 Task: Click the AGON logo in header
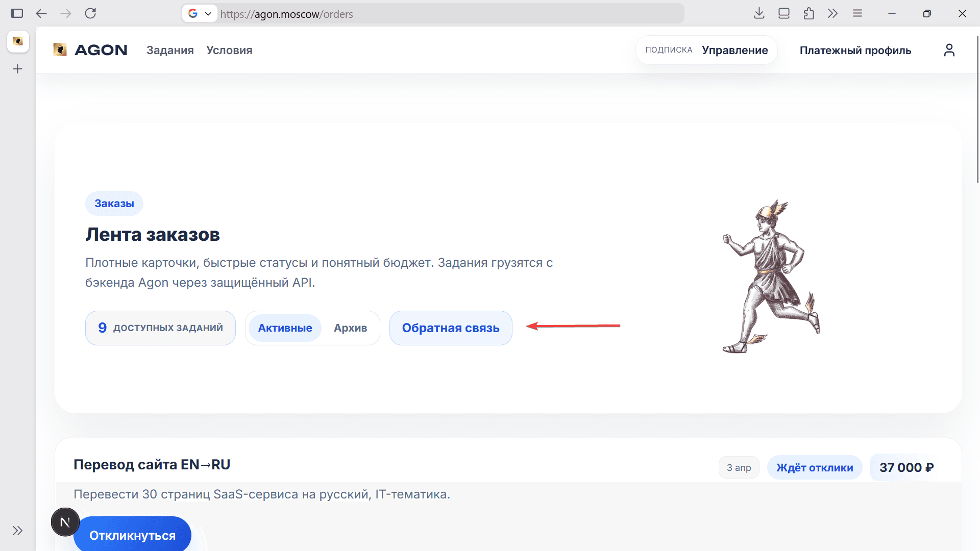[90, 50]
